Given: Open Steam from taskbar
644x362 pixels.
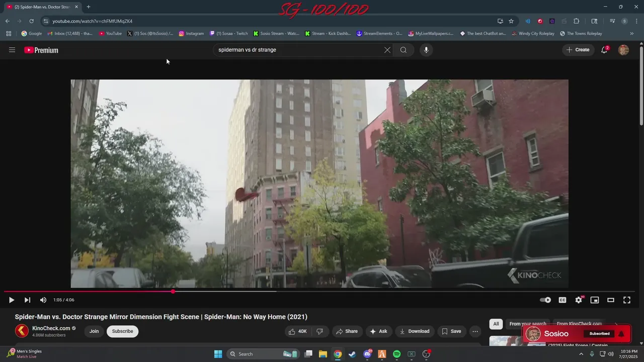Looking at the screenshot, I should (x=352, y=354).
